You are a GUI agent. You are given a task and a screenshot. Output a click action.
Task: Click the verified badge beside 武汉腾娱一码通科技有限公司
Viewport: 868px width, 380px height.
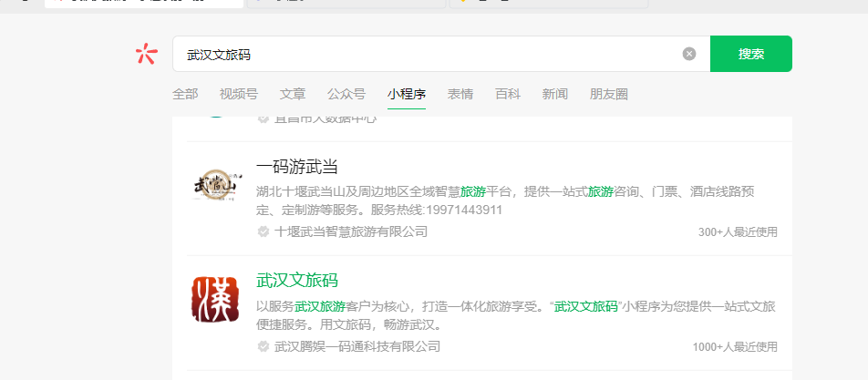click(263, 347)
